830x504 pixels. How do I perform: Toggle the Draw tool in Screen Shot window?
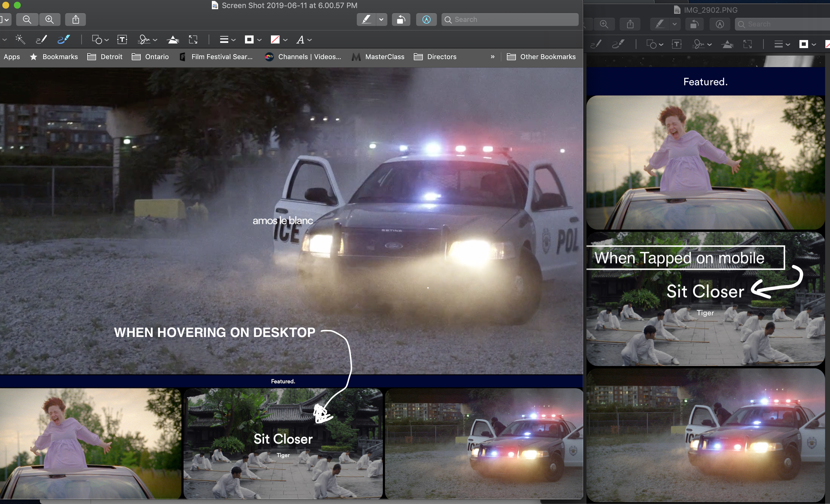(64, 40)
